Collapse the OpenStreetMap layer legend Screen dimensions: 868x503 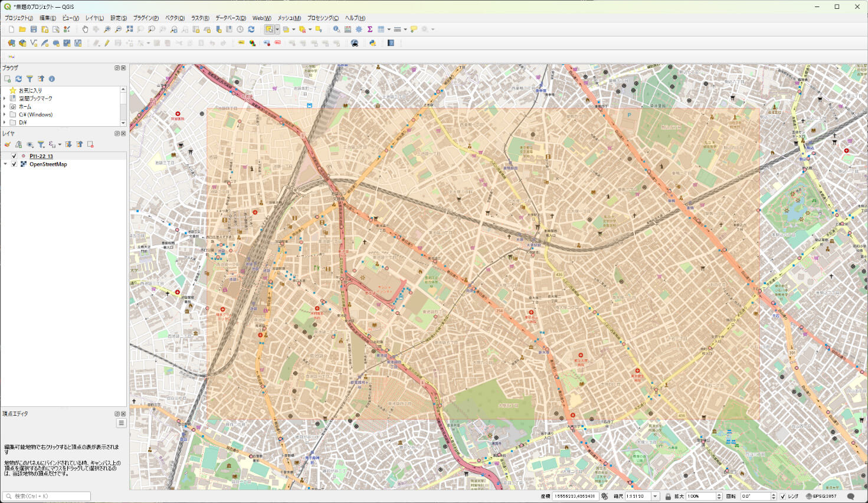click(5, 164)
